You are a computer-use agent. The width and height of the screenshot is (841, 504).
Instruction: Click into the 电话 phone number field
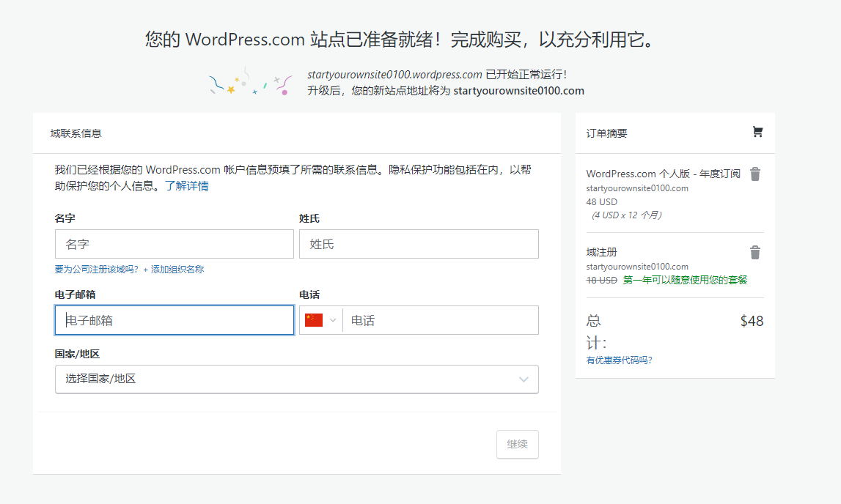(x=441, y=320)
